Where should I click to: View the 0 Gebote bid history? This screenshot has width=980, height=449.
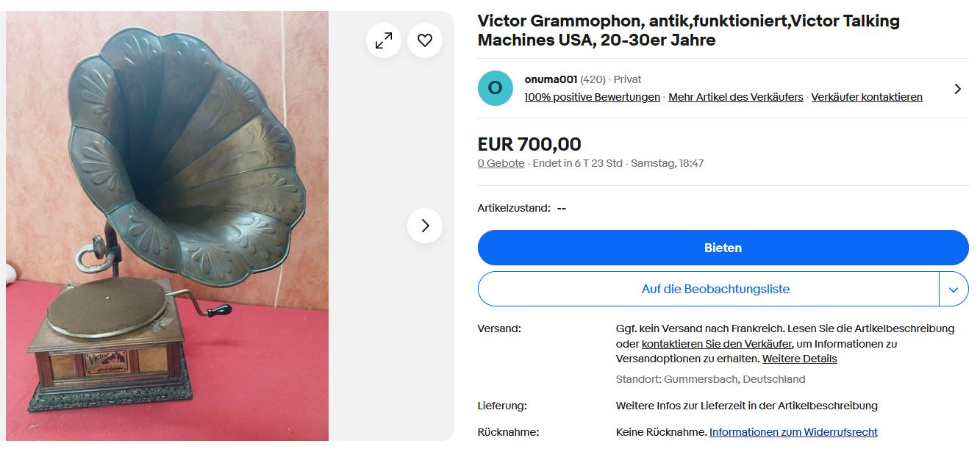point(501,163)
